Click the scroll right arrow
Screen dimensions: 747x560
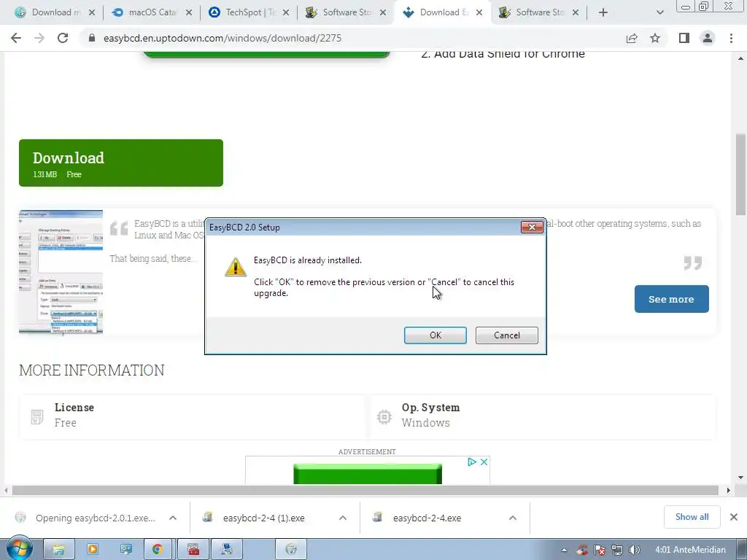728,491
